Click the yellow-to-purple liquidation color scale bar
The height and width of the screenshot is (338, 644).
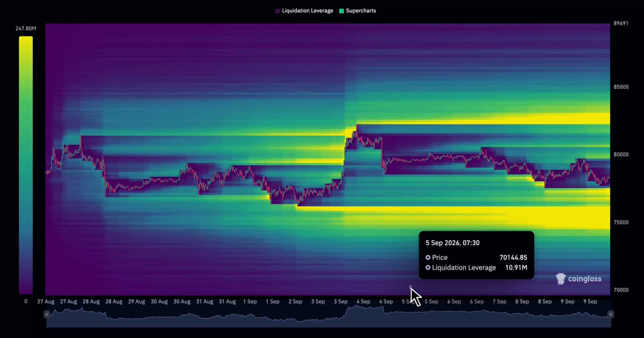coord(26,166)
